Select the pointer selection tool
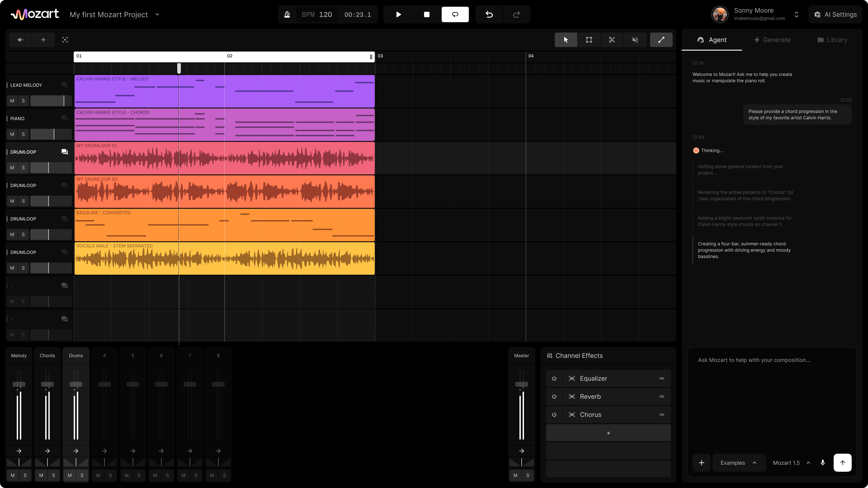Viewport: 868px width, 488px height. pyautogui.click(x=566, y=40)
